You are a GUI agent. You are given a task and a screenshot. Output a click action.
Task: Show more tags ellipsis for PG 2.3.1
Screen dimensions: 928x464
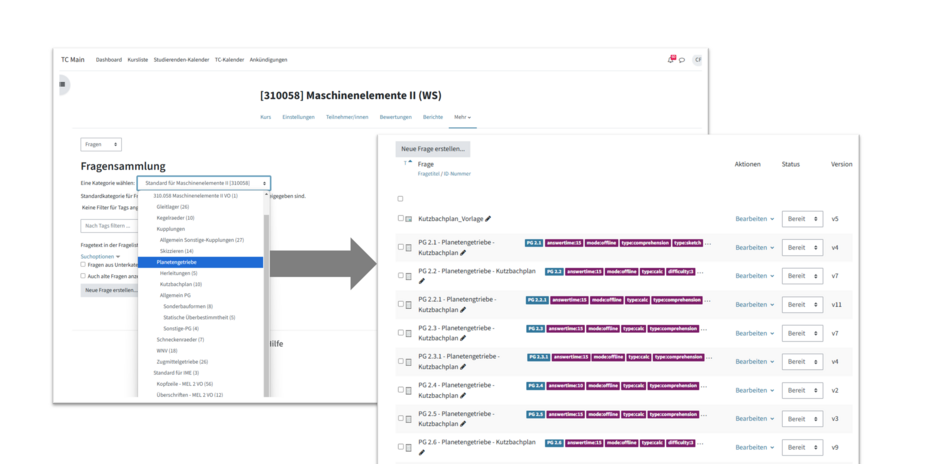point(709,357)
